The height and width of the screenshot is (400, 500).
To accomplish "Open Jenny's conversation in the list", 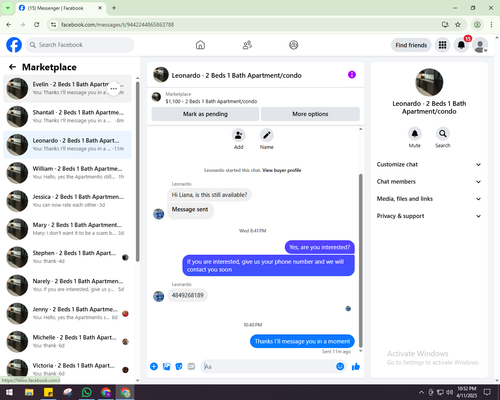I will click(x=67, y=313).
